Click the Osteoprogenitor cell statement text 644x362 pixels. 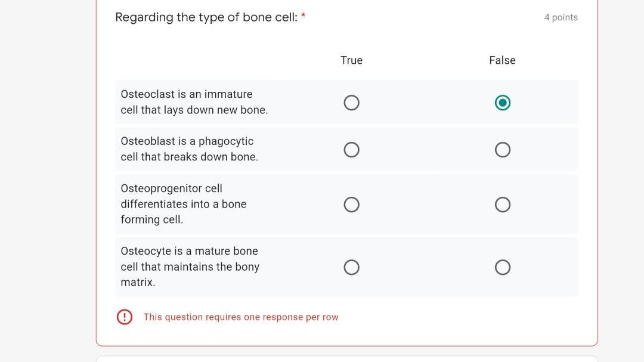tap(183, 204)
